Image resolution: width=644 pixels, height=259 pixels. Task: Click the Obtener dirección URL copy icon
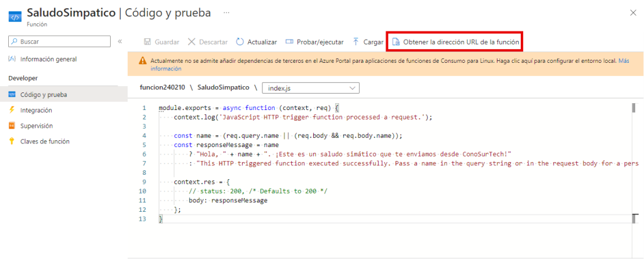(396, 42)
